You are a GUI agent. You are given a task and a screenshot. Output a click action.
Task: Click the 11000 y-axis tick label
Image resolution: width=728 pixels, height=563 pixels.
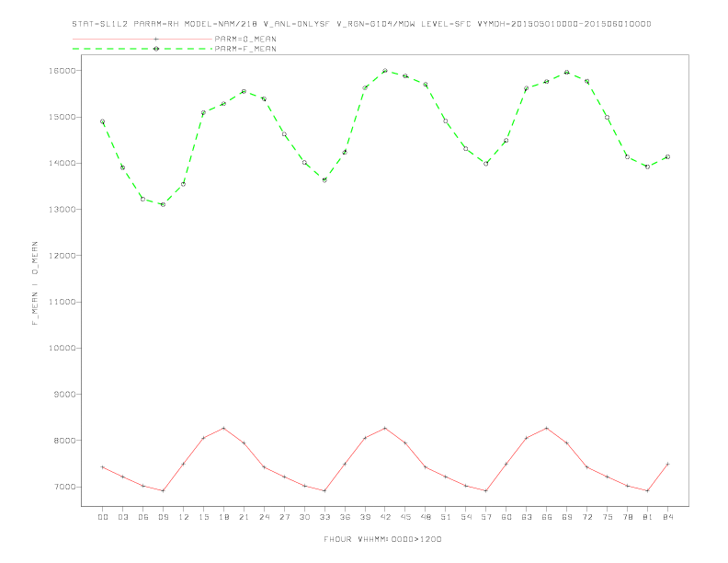(63, 302)
